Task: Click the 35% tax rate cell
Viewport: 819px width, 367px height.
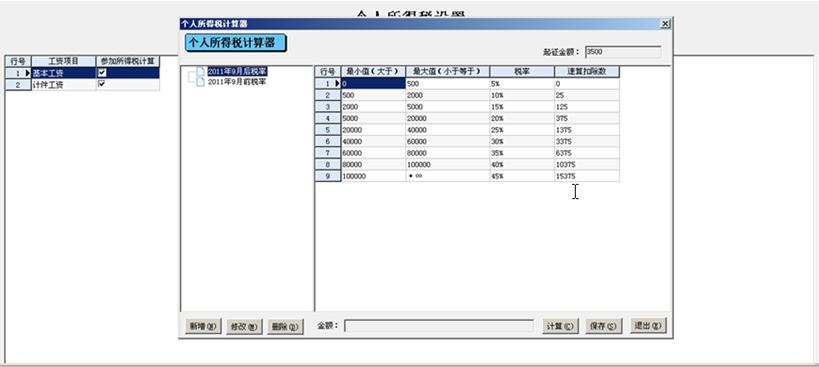Action: 522,153
